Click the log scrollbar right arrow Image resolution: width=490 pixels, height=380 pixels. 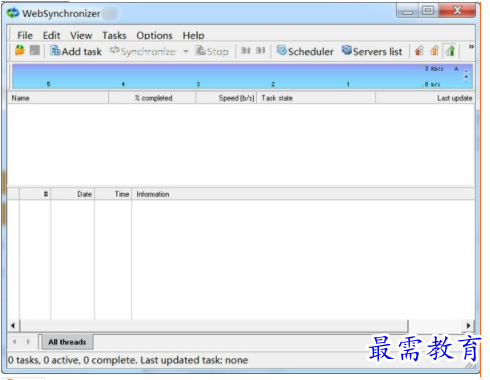click(x=469, y=326)
